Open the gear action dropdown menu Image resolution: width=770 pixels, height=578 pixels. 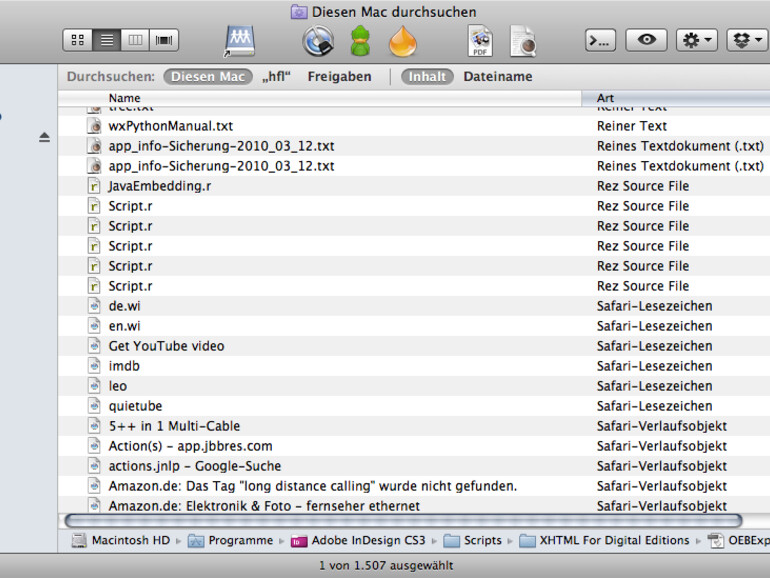click(696, 40)
